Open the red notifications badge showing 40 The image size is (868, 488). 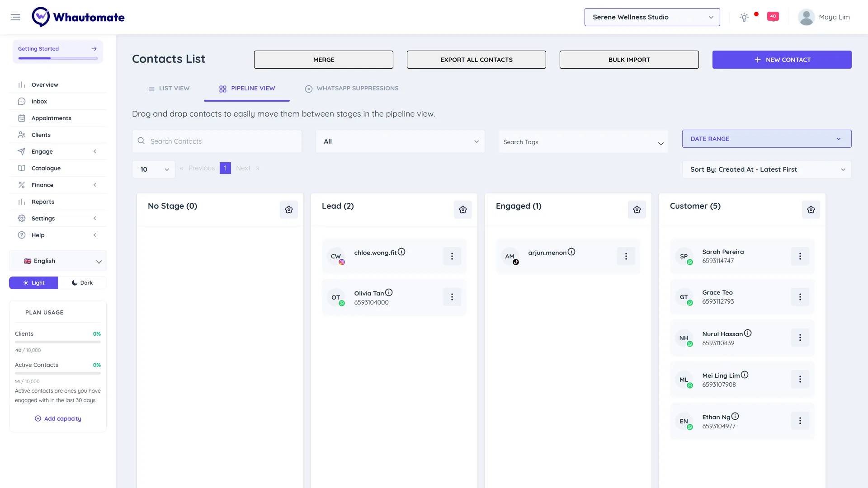(x=773, y=17)
